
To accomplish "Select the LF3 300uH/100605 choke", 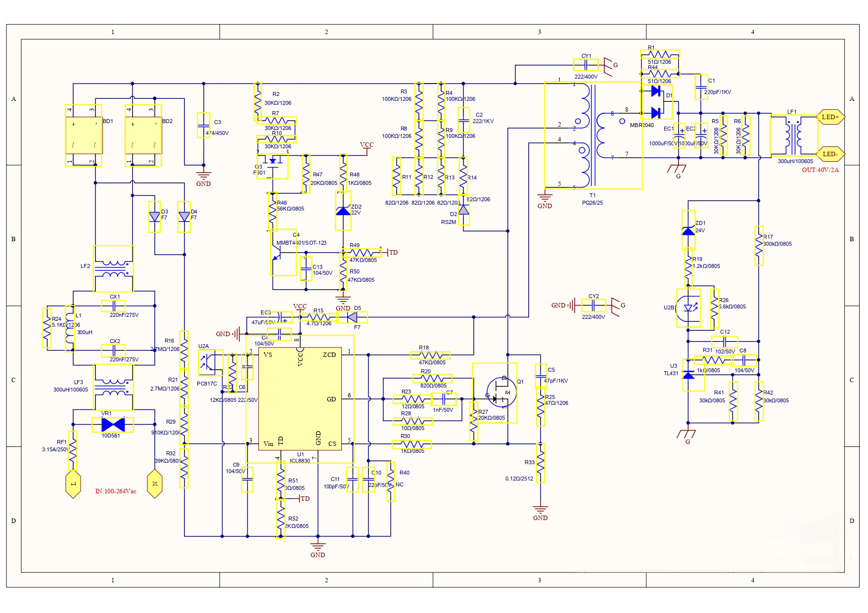I will pos(113,388).
